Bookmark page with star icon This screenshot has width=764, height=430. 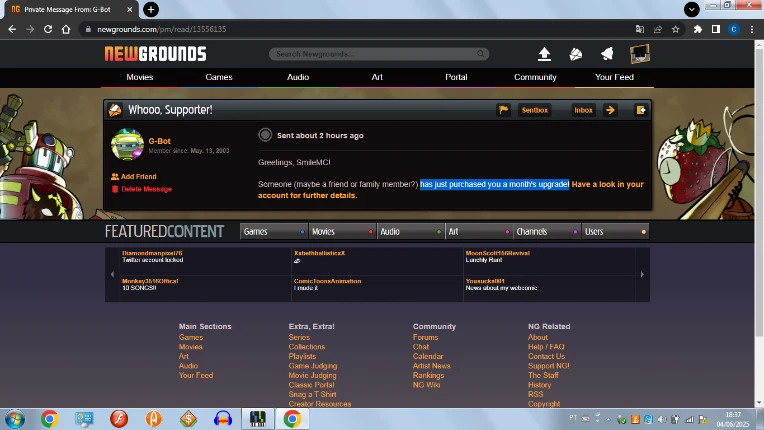click(675, 29)
